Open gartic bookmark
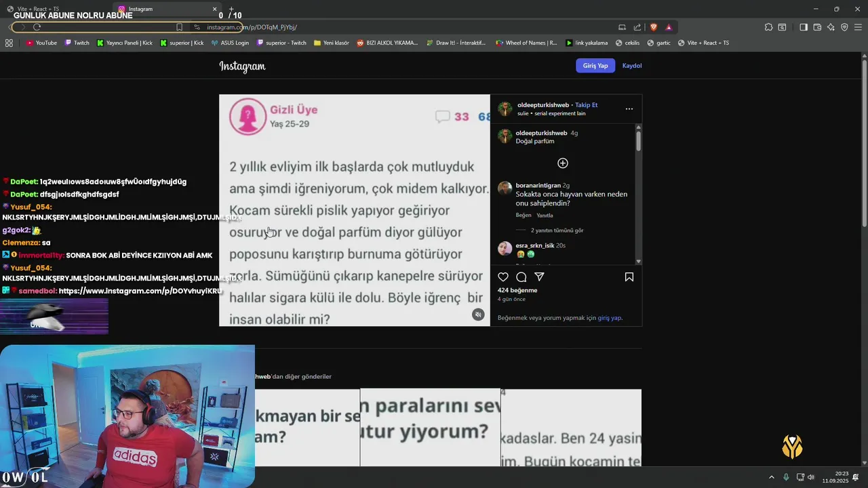868x488 pixels. click(x=658, y=43)
